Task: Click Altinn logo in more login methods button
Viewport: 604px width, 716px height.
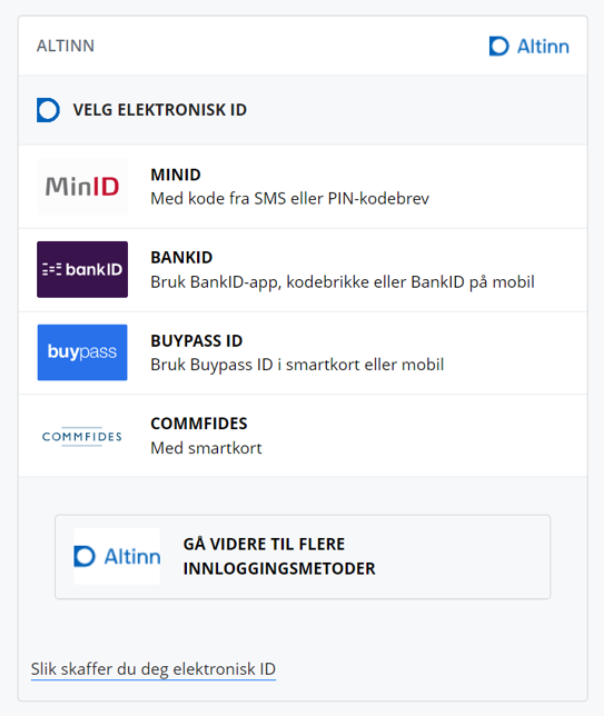Action: [x=117, y=556]
